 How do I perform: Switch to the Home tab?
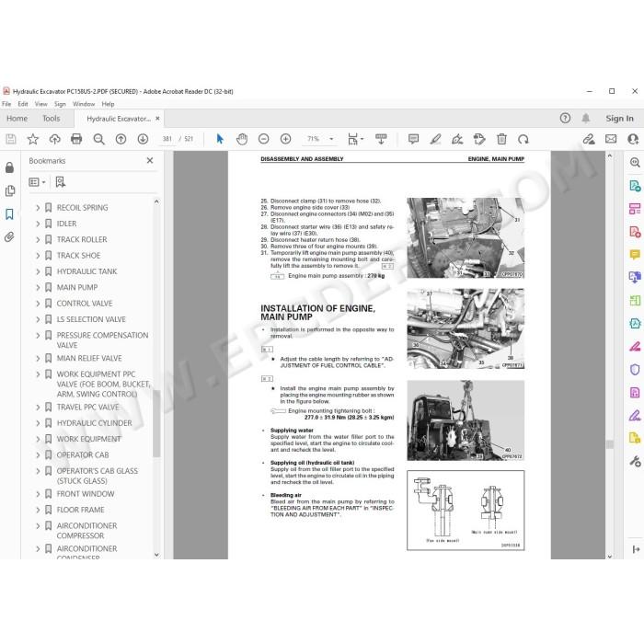click(x=17, y=119)
